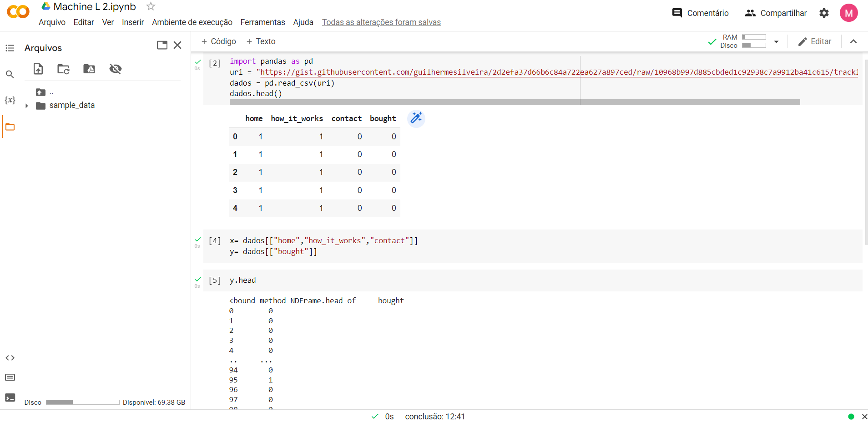868x423 pixels.
Task: Open Comentário comments panel
Action: (x=701, y=13)
